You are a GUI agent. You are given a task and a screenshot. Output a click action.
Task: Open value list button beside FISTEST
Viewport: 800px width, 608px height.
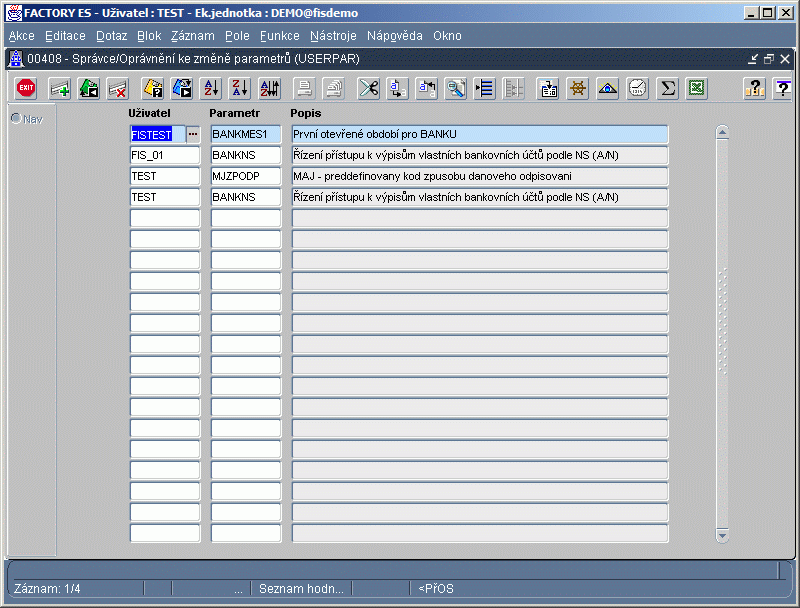tap(193, 134)
